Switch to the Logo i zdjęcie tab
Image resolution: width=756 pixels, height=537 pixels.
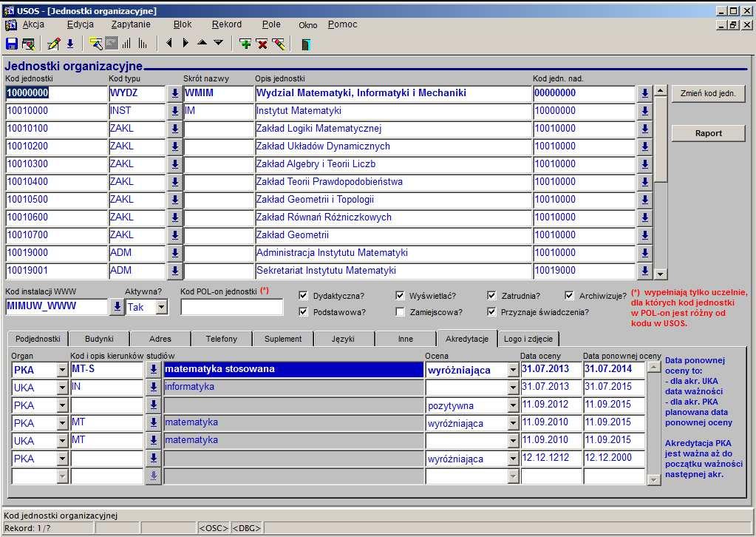point(528,339)
